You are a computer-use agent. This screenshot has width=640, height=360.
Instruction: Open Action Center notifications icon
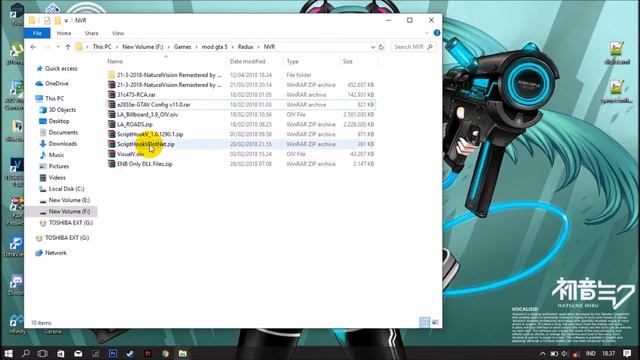(x=627, y=353)
